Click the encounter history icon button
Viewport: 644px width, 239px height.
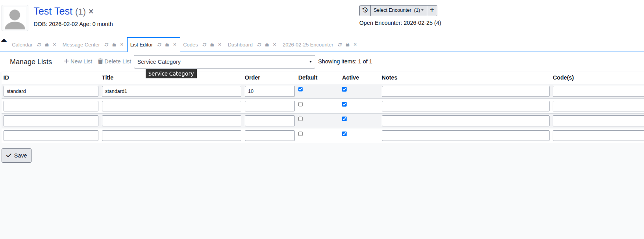coord(365,10)
